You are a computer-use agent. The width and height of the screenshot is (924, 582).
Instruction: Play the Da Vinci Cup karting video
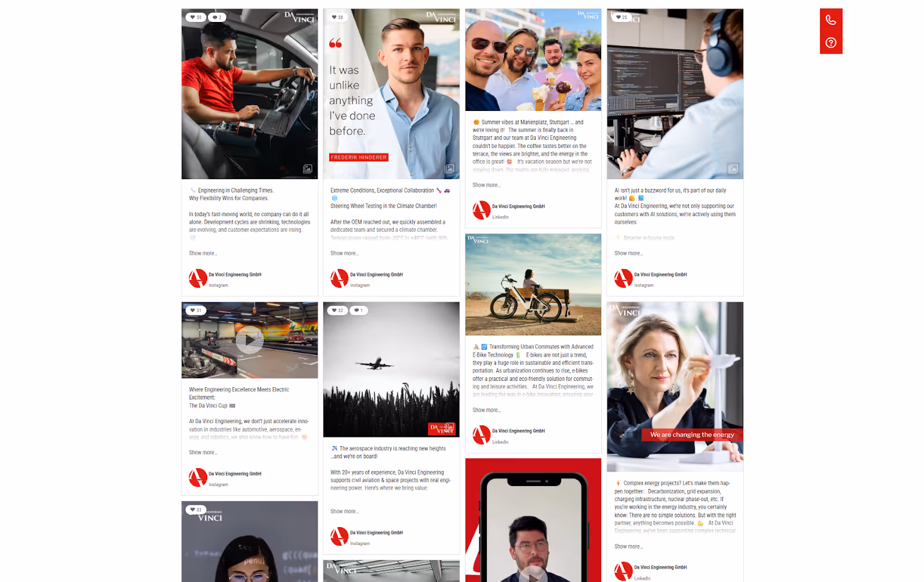click(249, 340)
